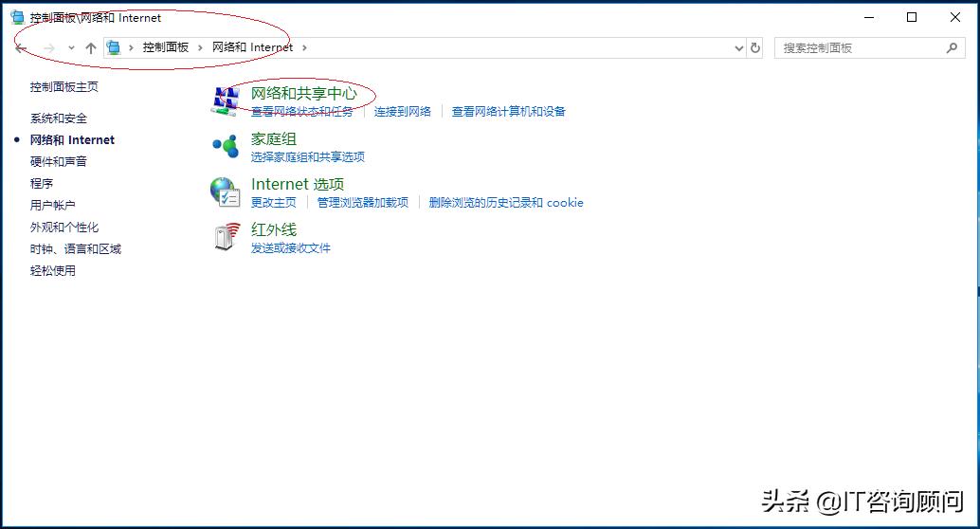Open 用户帐户 category
Image resolution: width=980 pixels, height=529 pixels.
coord(53,205)
